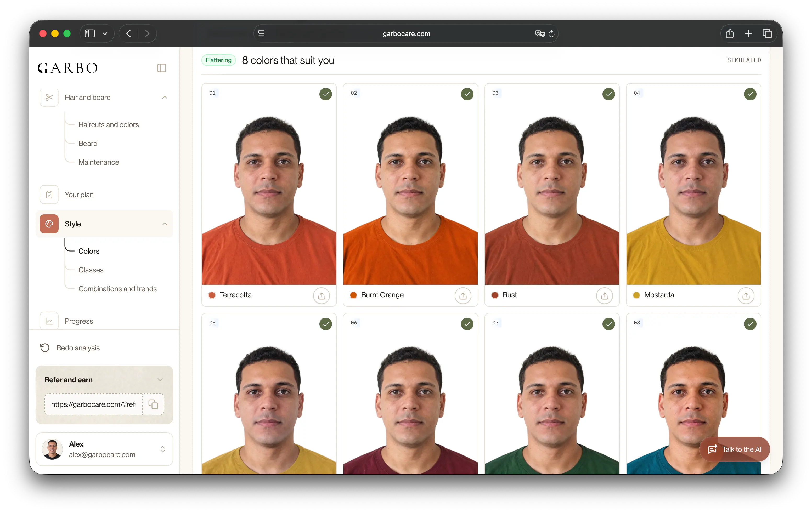The image size is (812, 513).
Task: Copy the referral link
Action: 154,404
